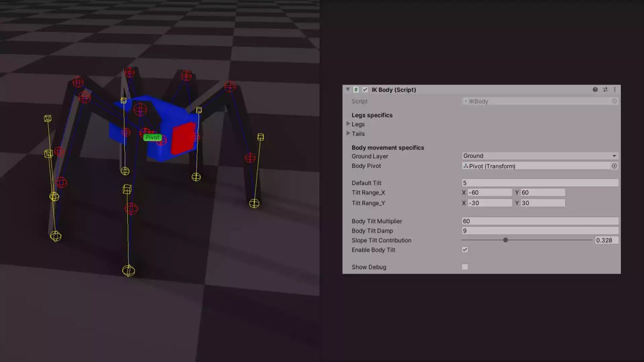644x362 pixels.
Task: Select the green Pivot gizmo label
Action: tap(152, 137)
